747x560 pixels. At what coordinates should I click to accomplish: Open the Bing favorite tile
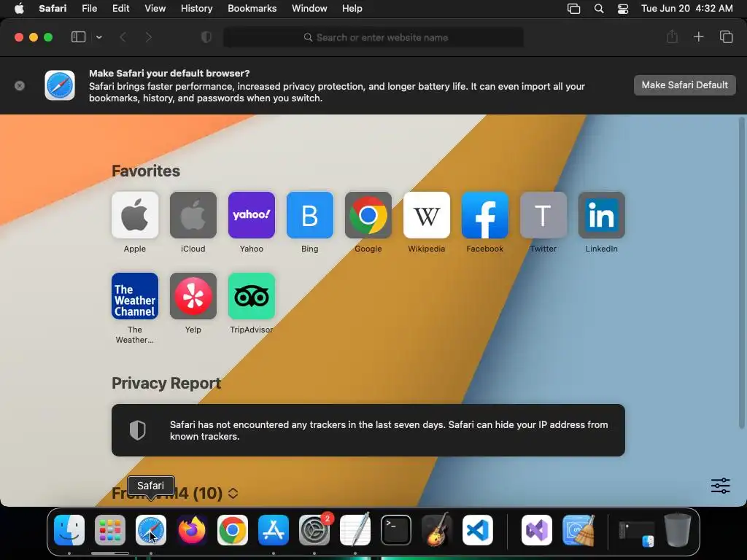coord(309,215)
